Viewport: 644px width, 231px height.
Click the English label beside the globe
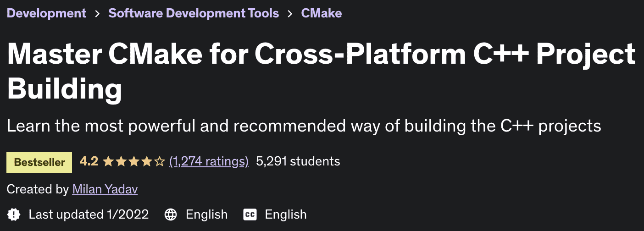pos(207,214)
